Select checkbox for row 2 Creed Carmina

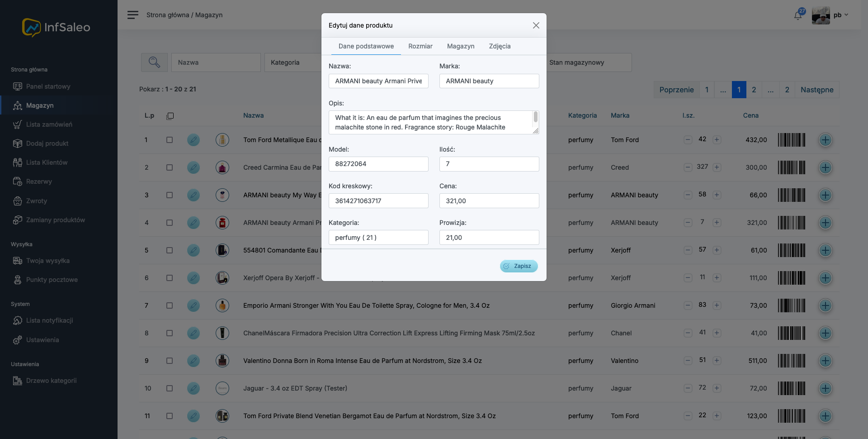170,167
